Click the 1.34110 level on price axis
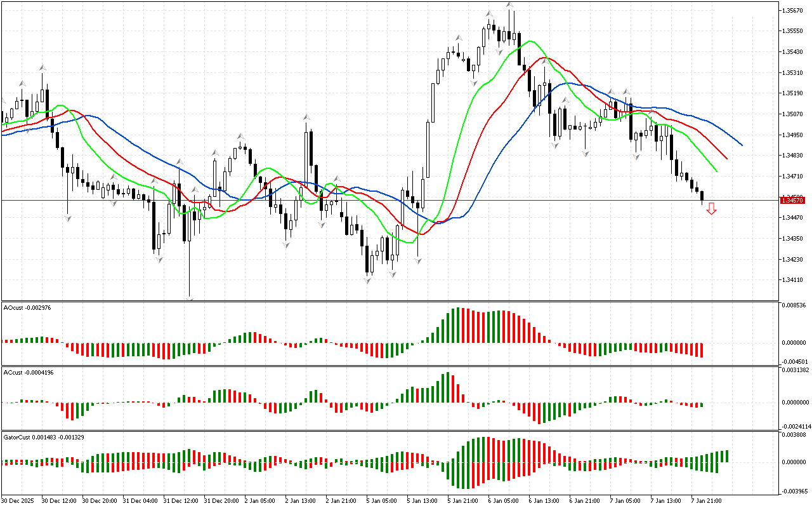Viewport: 812px width, 508px height. coord(793,280)
